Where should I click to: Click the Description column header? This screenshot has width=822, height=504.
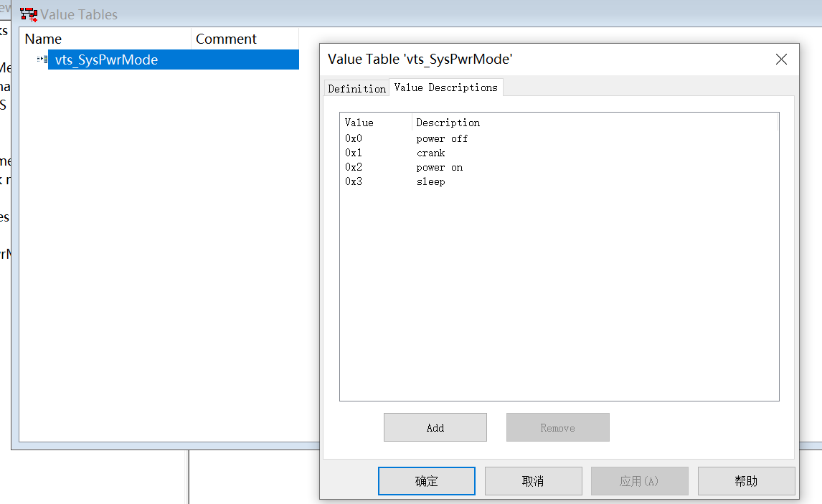448,122
